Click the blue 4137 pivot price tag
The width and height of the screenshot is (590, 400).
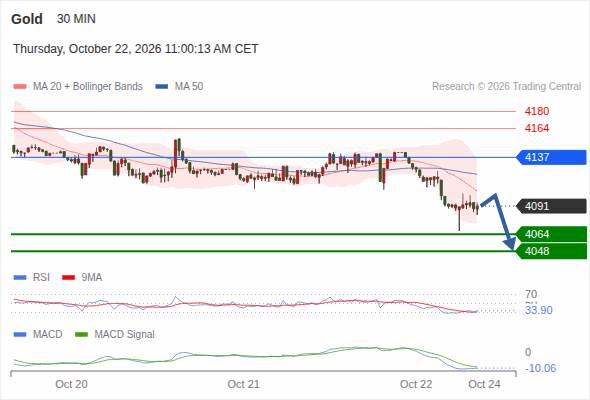(551, 157)
